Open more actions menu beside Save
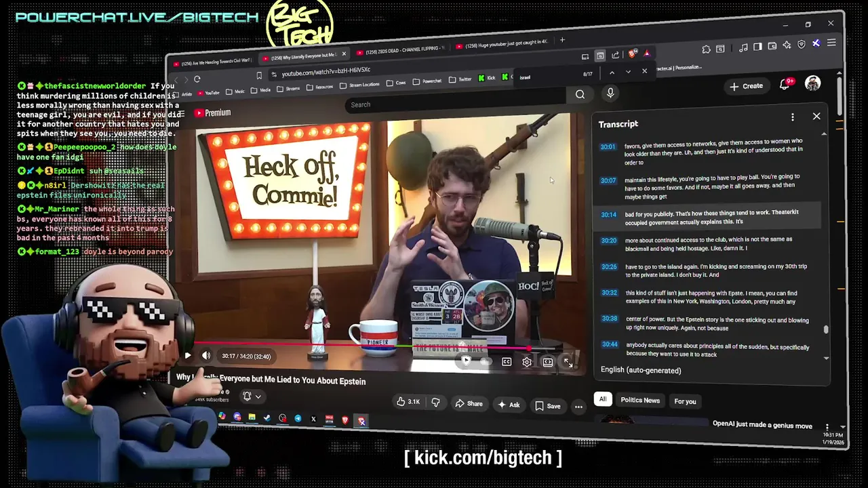 (578, 407)
